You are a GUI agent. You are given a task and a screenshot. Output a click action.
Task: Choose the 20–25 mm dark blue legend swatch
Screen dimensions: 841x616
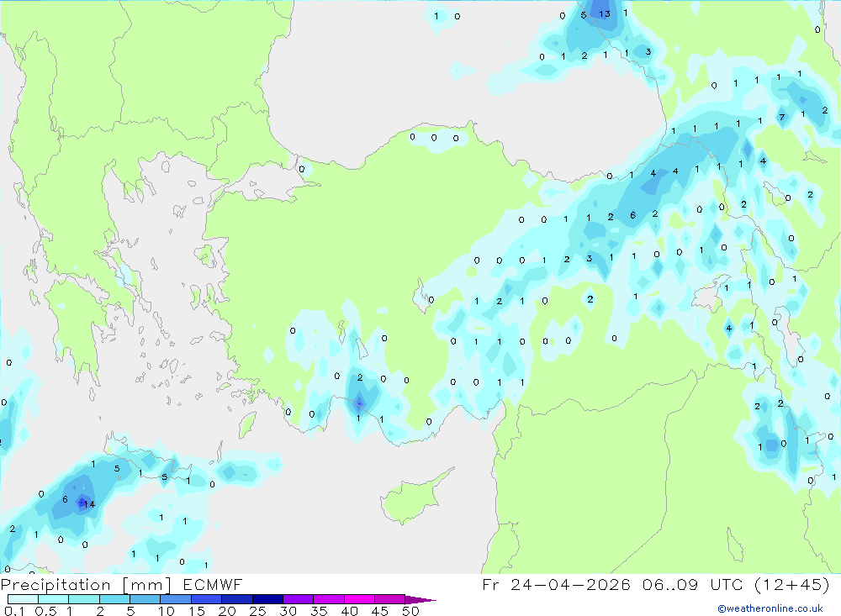coord(236,599)
